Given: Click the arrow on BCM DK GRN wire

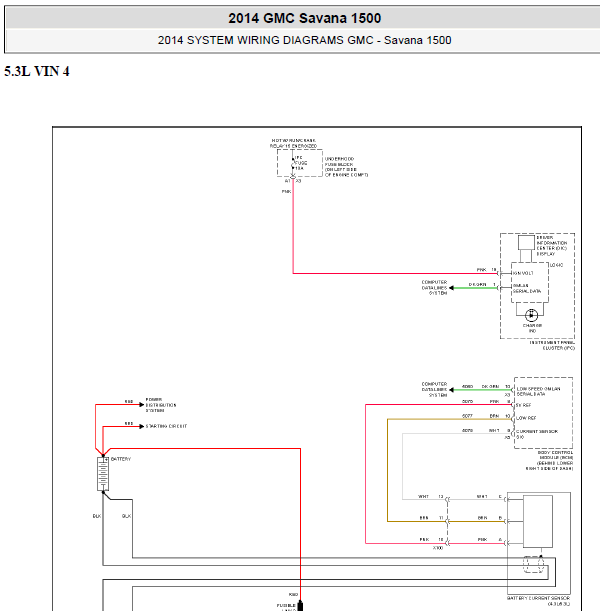Looking at the screenshot, I should [x=451, y=390].
